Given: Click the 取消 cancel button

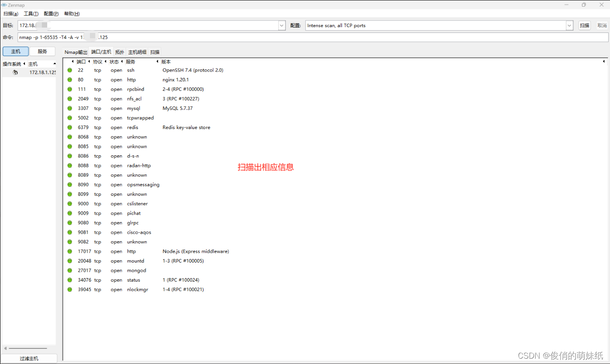Looking at the screenshot, I should 602,26.
